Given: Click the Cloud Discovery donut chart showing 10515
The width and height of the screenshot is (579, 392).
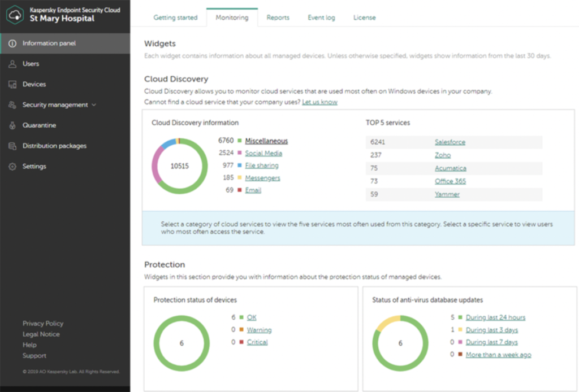Looking at the screenshot, I should coord(179,166).
